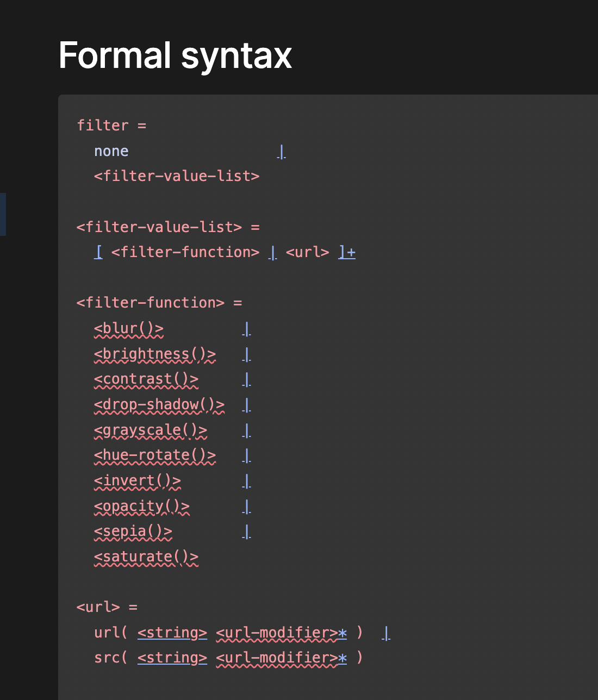Click the bar after <hue-rotate()>

(246, 455)
